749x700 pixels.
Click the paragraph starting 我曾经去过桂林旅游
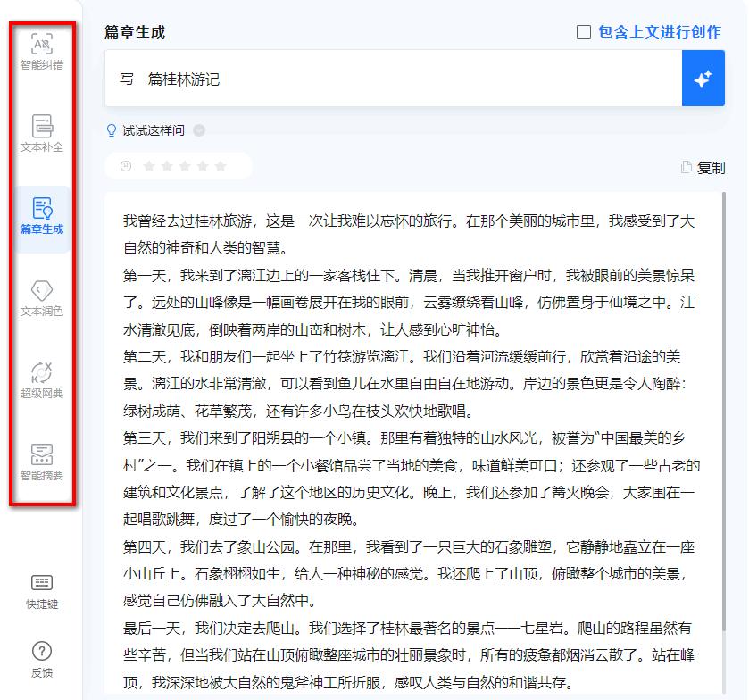[408, 234]
